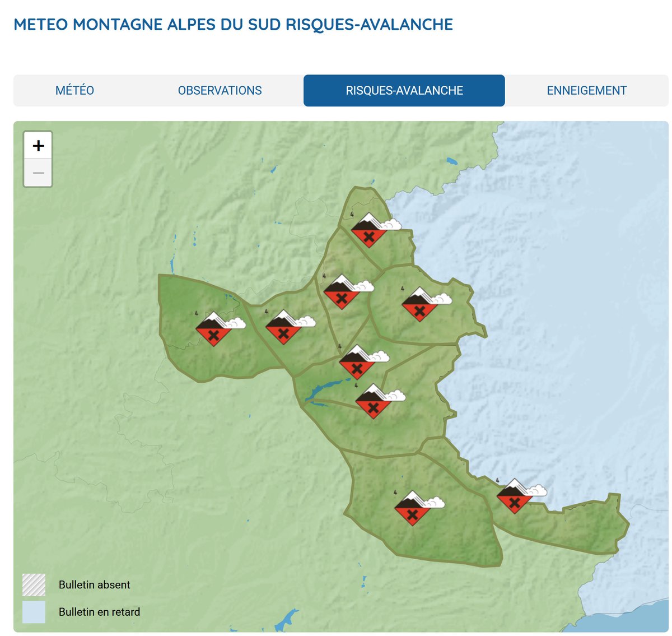This screenshot has height=636, width=672.
Task: Select the avalanche risk icon on the northernmost massif
Action: click(370, 230)
